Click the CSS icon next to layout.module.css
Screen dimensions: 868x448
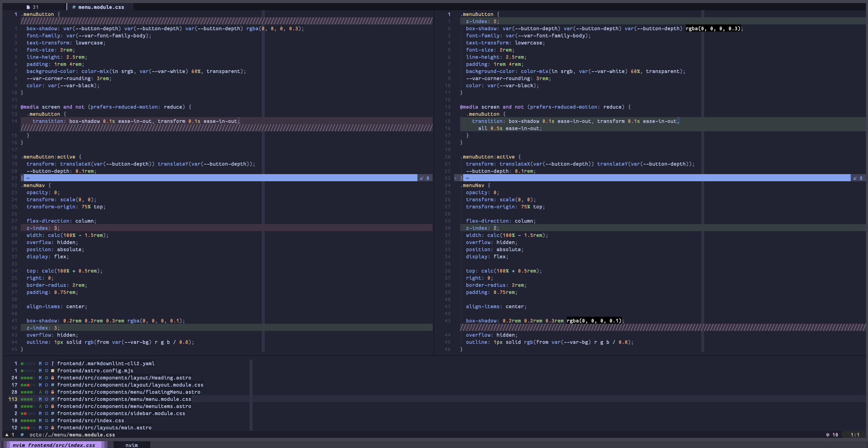(x=53, y=385)
